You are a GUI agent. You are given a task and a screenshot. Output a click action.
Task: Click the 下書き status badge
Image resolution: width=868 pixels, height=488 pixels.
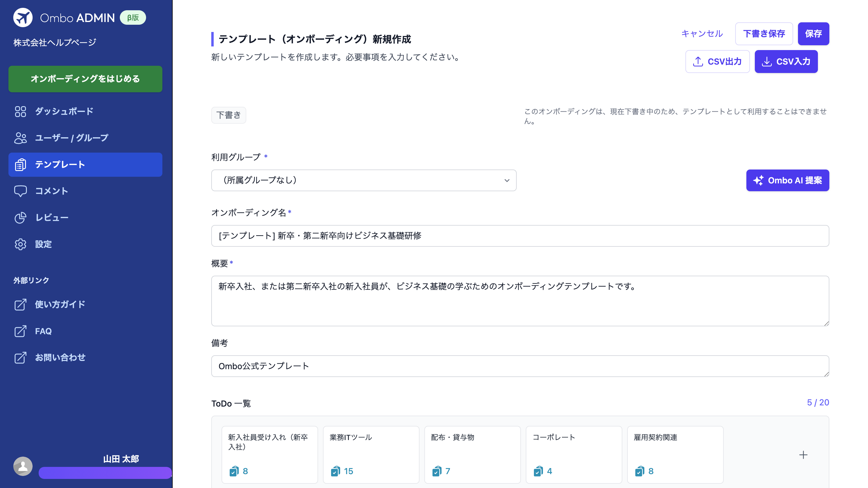tap(228, 115)
